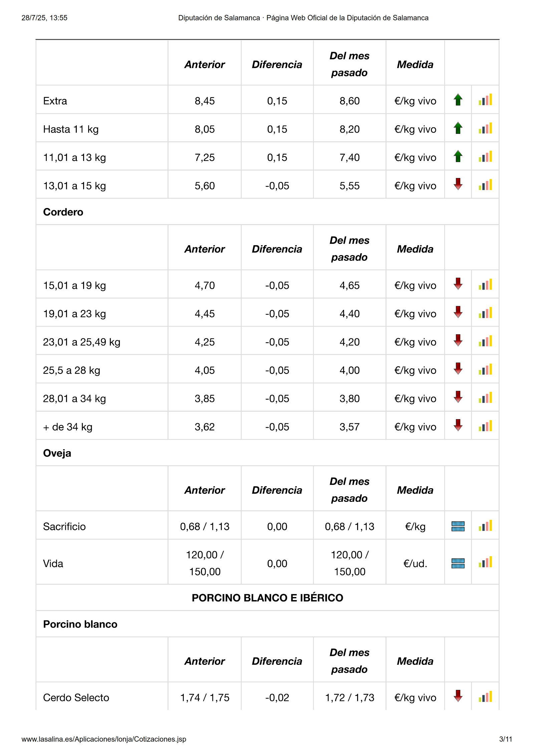Click the blue equal icon for Sacrificio
534x756 pixels.
pyautogui.click(x=458, y=526)
